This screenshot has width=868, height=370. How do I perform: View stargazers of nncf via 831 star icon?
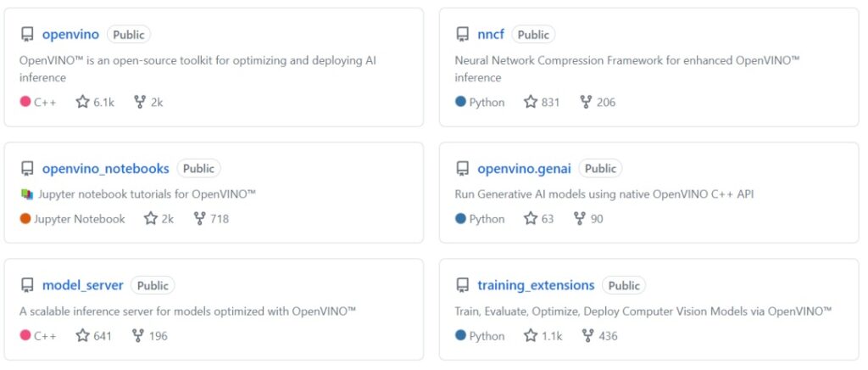coord(531,102)
